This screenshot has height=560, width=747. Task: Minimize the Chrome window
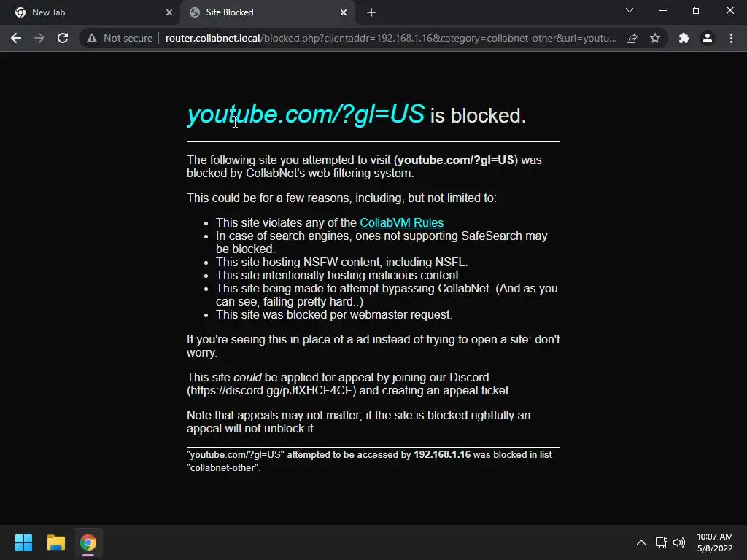pyautogui.click(x=662, y=10)
